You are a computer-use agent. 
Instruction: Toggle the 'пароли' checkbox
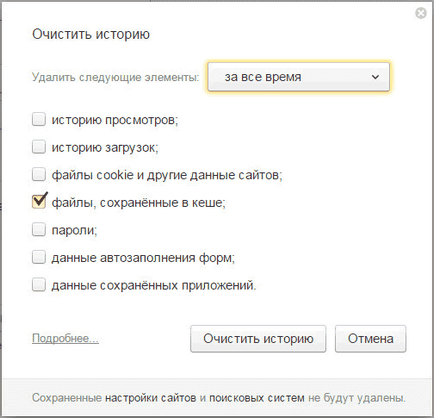click(39, 229)
